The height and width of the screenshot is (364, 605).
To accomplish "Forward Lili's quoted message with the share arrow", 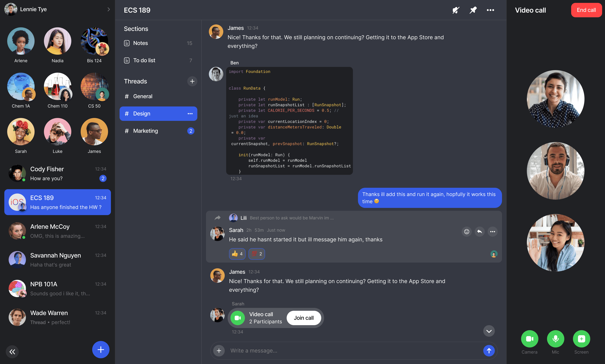I will tap(217, 218).
